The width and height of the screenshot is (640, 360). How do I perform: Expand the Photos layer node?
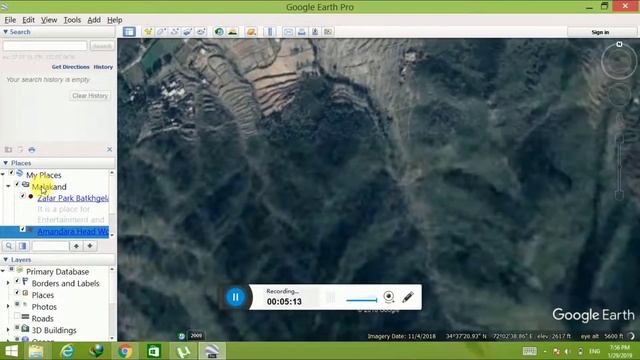8,306
